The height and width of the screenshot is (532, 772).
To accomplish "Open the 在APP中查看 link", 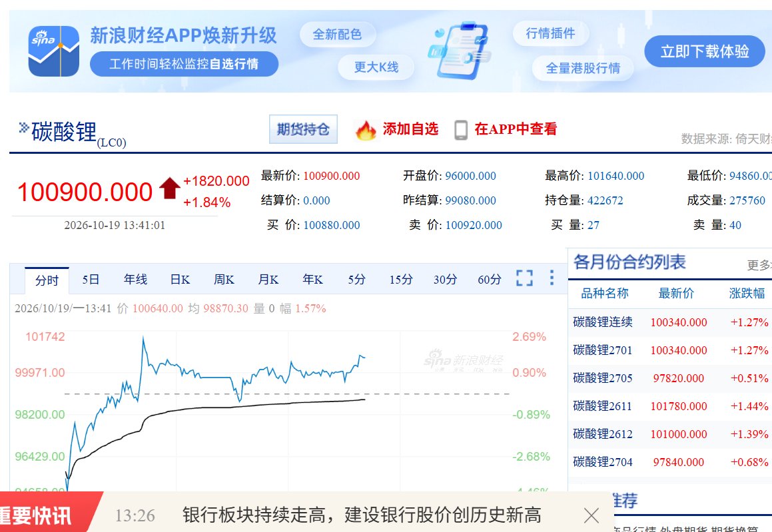I will click(x=516, y=129).
